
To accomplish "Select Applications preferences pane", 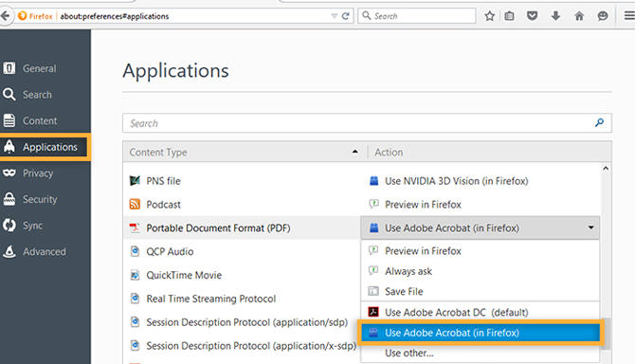I will (x=44, y=147).
